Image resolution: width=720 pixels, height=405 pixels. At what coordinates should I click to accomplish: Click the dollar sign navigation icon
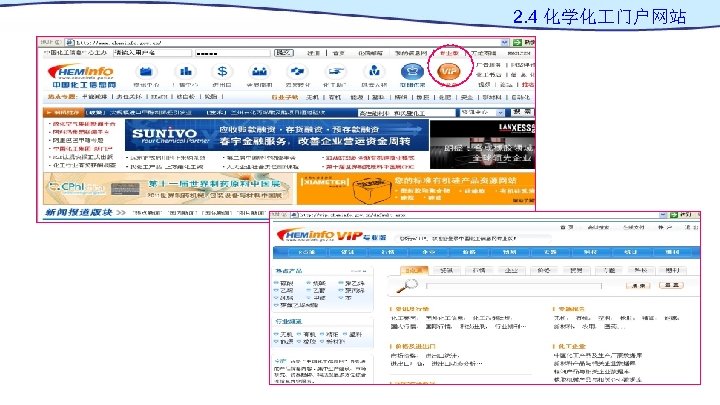point(222,72)
